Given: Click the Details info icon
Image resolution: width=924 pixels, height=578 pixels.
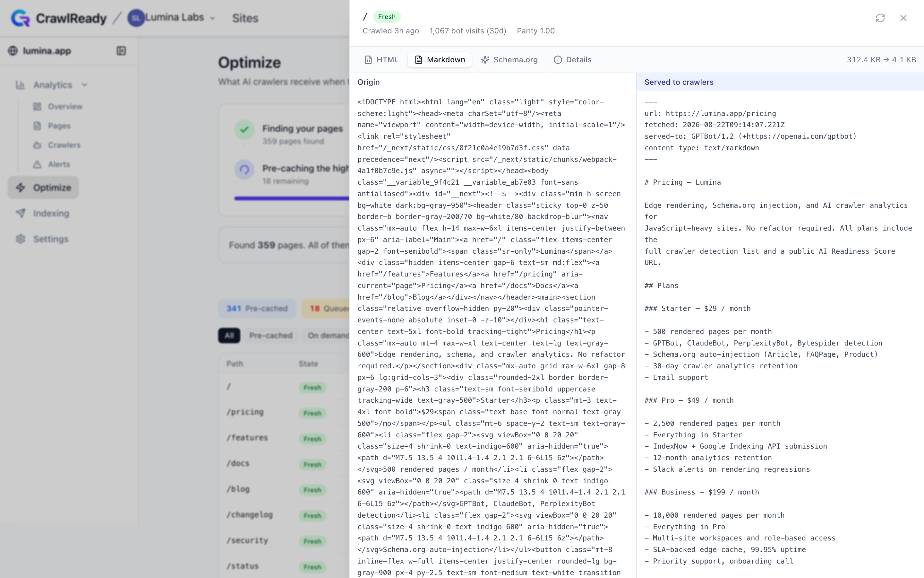Looking at the screenshot, I should point(558,60).
